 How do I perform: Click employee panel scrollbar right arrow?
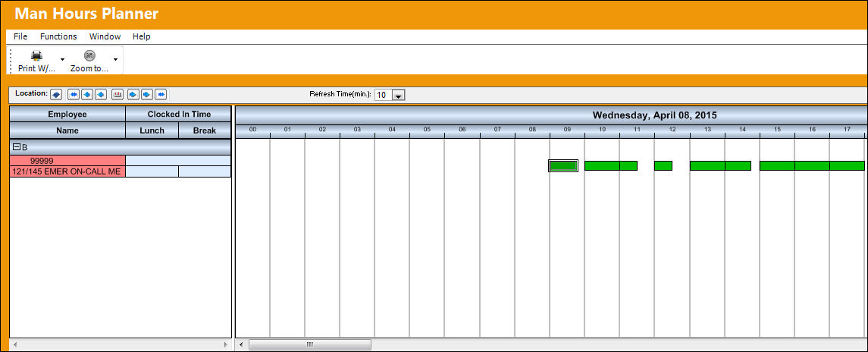click(226, 345)
